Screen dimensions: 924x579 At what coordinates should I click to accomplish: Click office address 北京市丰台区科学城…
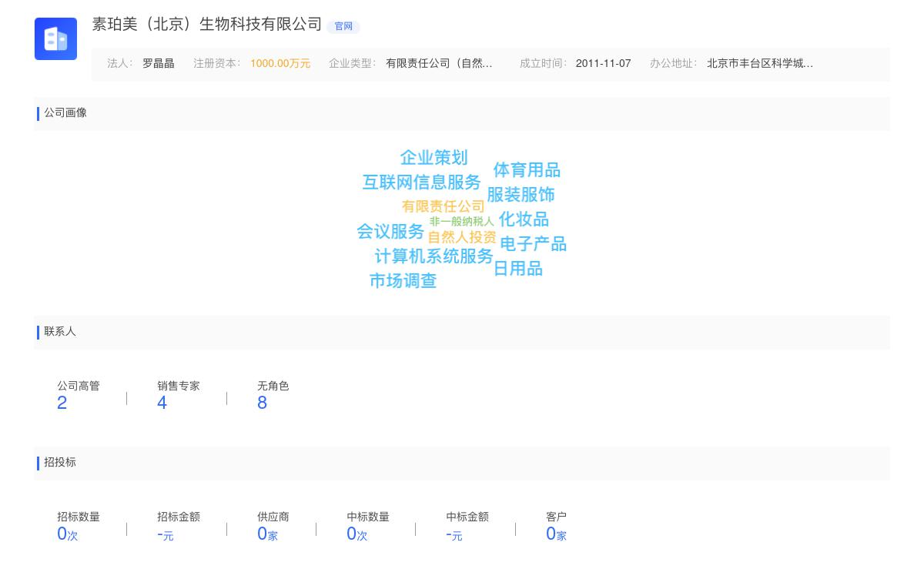760,64
